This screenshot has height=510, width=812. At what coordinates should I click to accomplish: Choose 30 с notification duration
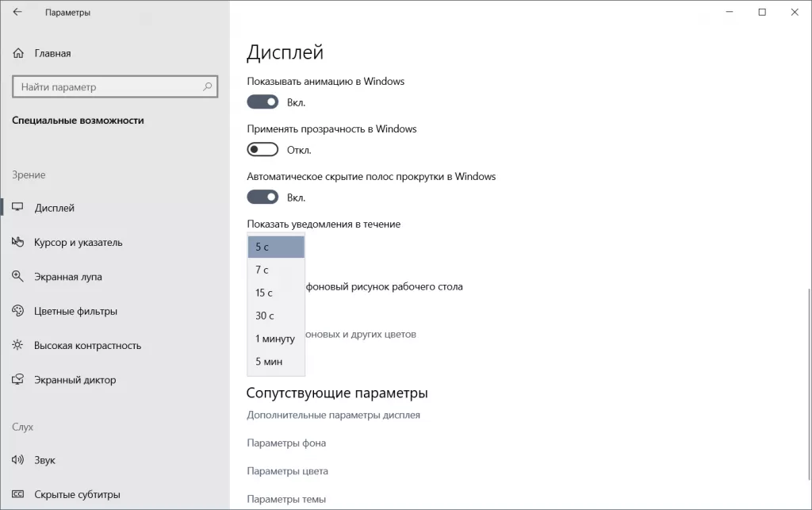tap(276, 316)
